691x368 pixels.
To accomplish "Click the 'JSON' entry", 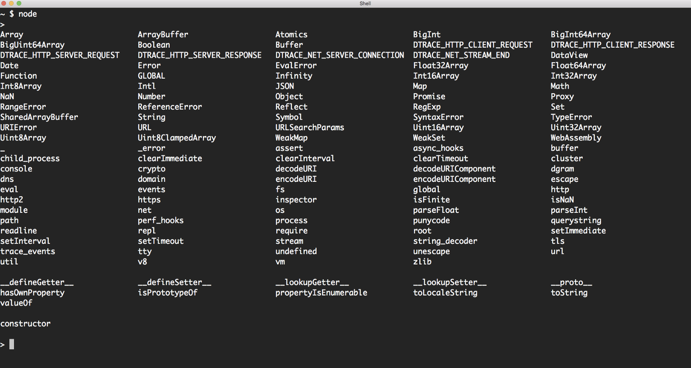I will [x=285, y=86].
